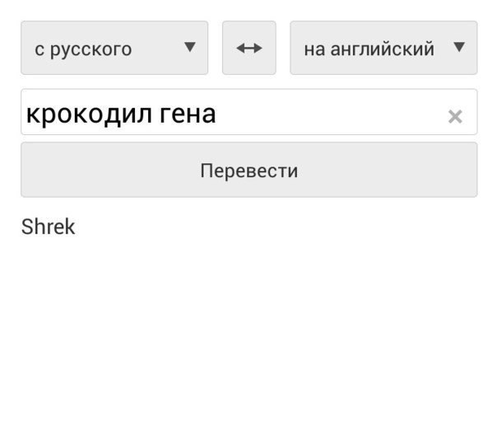Erase the entered phrase "крокодил гена"
The width and height of the screenshot is (497, 448).
pyautogui.click(x=455, y=117)
